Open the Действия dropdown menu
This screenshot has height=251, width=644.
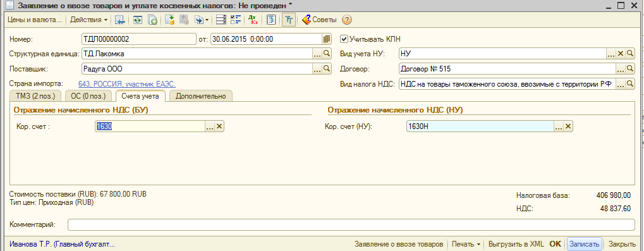coord(88,20)
